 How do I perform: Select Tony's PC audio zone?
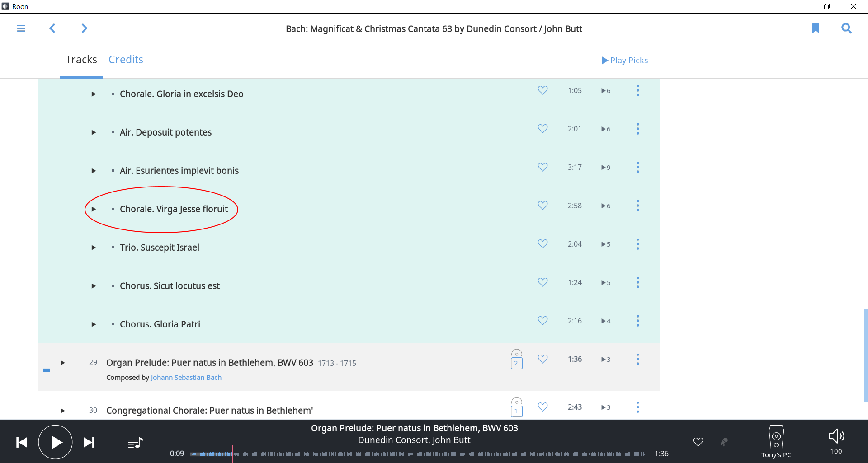(x=776, y=442)
